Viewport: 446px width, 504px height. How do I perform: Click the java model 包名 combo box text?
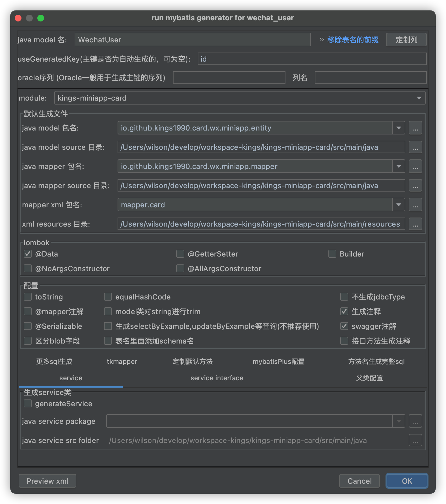click(x=255, y=128)
